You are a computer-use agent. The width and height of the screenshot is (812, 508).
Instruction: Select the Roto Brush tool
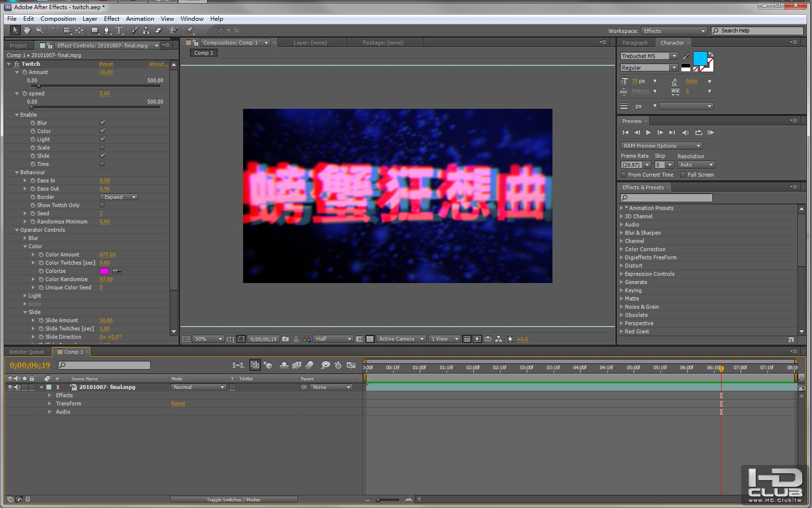pyautogui.click(x=174, y=30)
